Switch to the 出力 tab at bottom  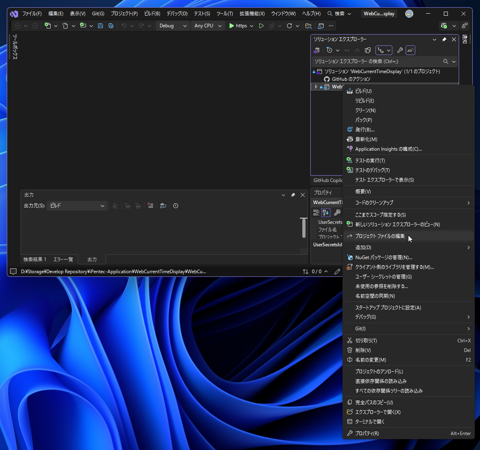tap(92, 259)
